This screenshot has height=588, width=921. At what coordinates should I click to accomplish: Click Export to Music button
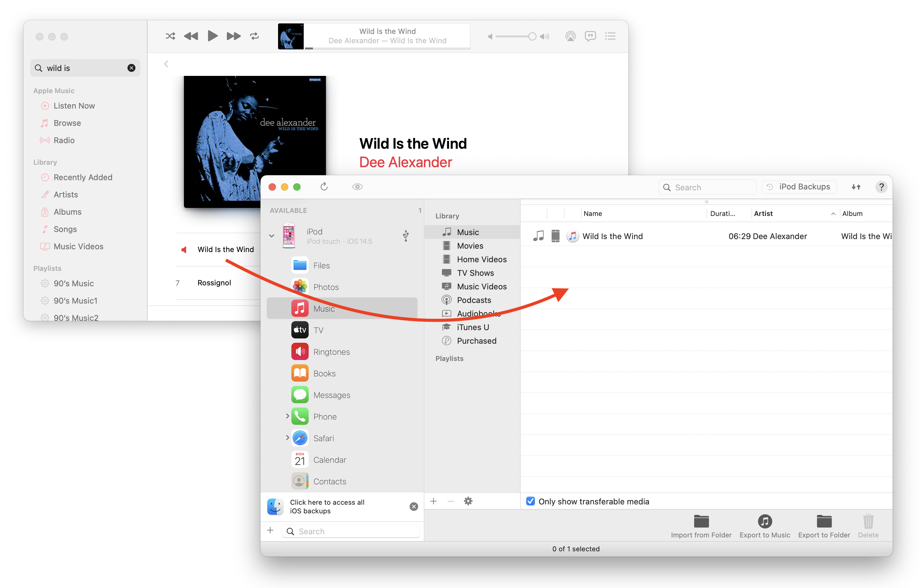pos(765,526)
